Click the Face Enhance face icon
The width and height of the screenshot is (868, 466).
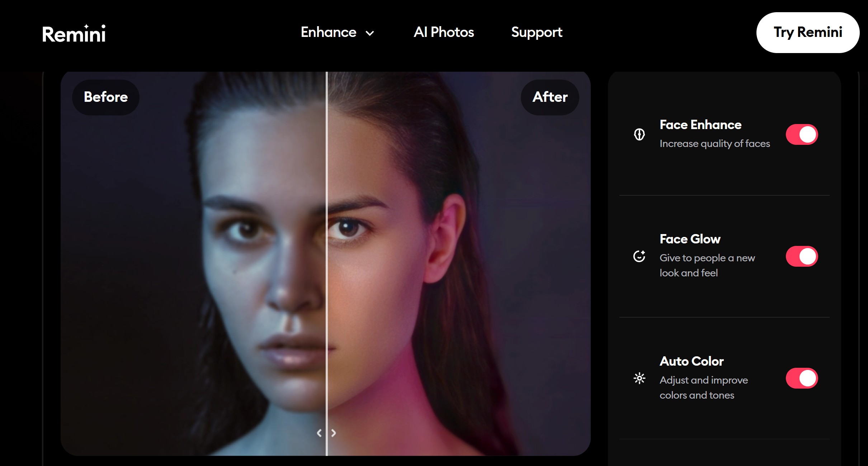click(639, 134)
